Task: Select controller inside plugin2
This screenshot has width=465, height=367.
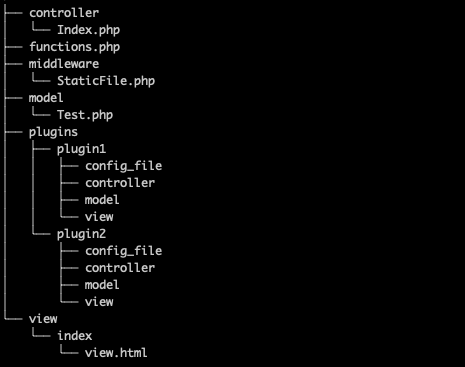Action: click(x=120, y=268)
